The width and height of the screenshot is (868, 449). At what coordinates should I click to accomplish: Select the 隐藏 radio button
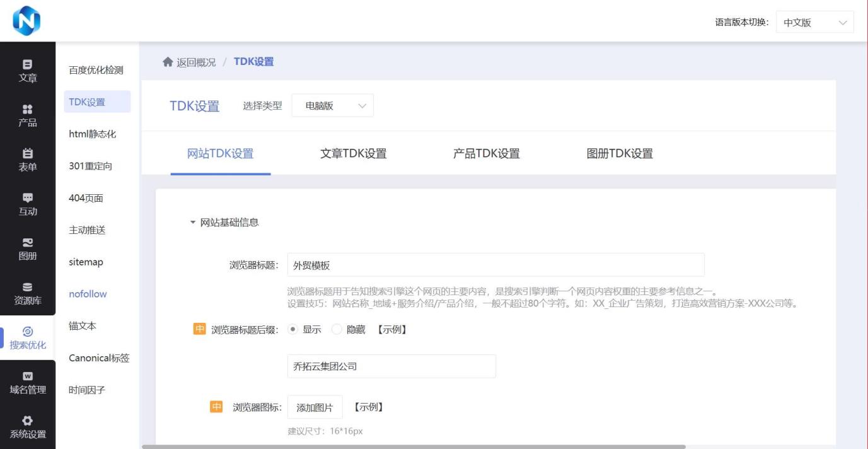[x=337, y=329]
